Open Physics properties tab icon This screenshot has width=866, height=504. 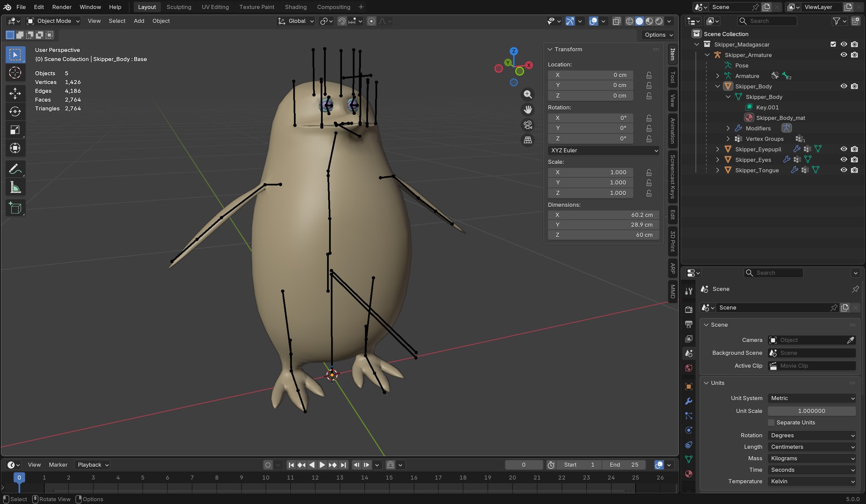click(689, 430)
